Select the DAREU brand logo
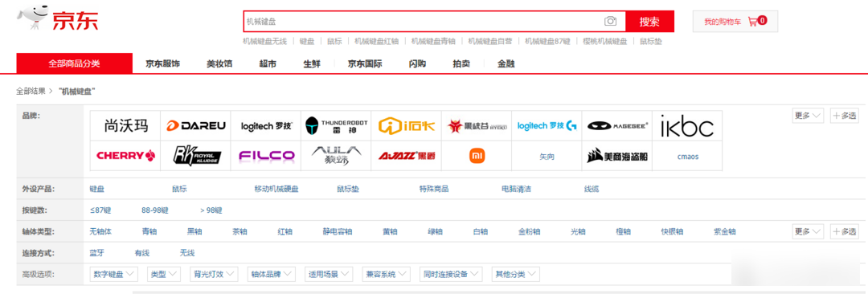The width and height of the screenshot is (868, 294). tap(196, 125)
